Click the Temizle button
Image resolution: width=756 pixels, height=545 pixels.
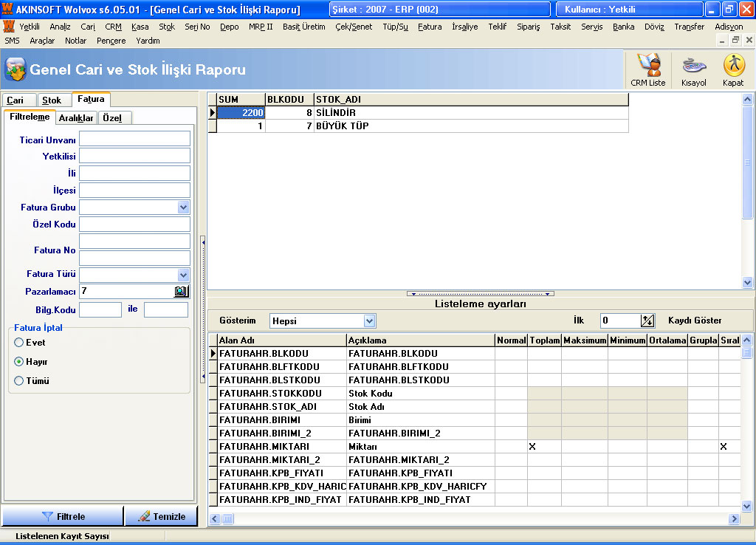coord(162,516)
